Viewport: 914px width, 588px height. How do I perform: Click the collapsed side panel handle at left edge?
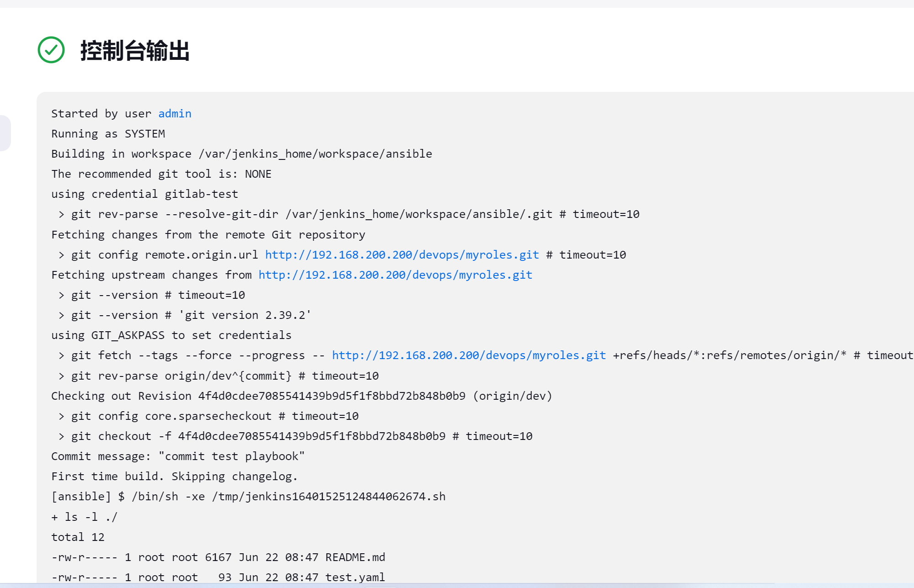pos(5,133)
